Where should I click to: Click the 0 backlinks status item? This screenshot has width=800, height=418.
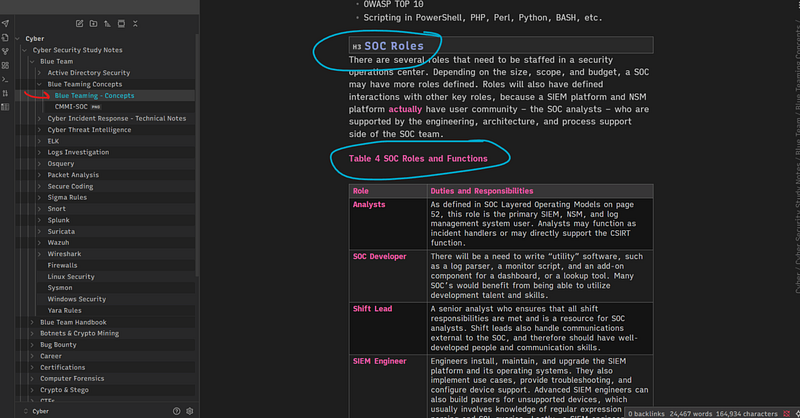(x=646, y=413)
